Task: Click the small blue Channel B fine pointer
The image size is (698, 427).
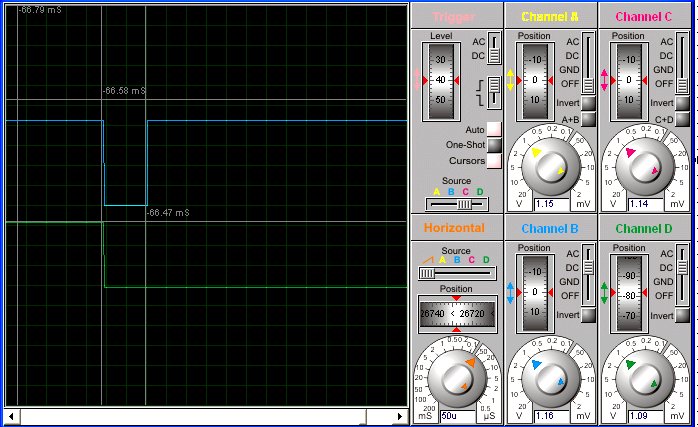Action: (561, 382)
